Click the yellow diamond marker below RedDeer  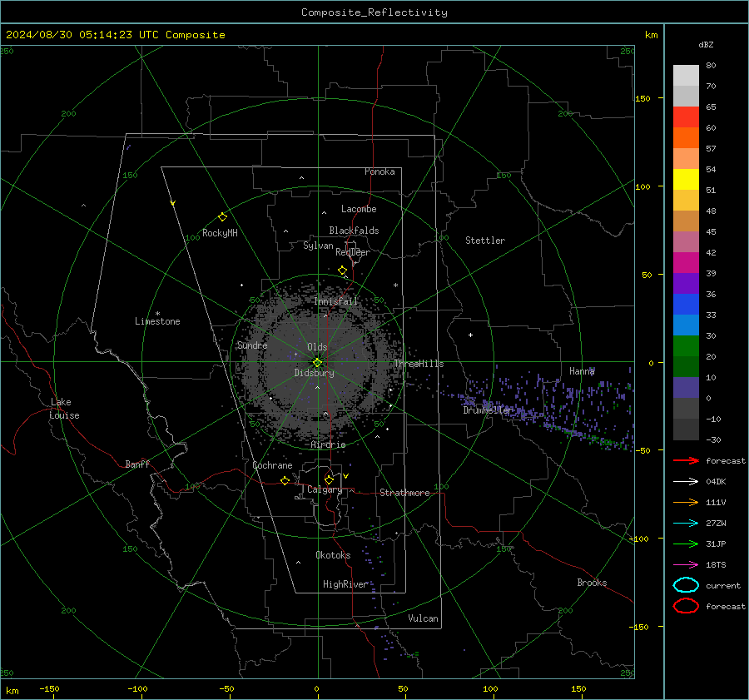[342, 271]
